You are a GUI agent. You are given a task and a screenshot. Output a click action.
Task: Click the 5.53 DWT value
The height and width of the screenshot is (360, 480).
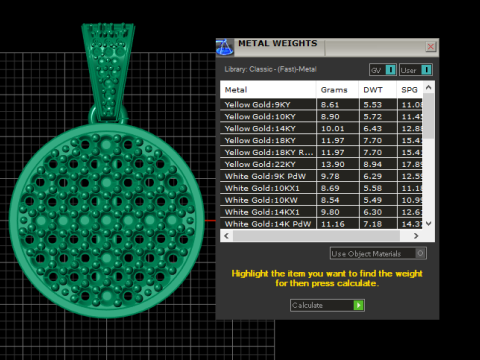pyautogui.click(x=372, y=105)
